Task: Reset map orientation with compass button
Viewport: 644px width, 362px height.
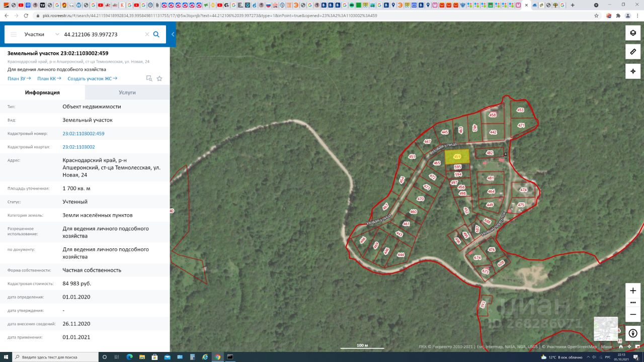Action: (x=633, y=333)
